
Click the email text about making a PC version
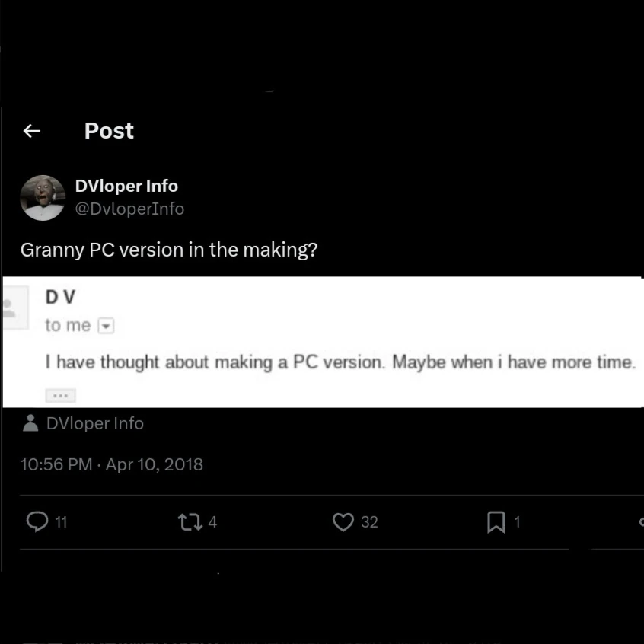(x=340, y=362)
